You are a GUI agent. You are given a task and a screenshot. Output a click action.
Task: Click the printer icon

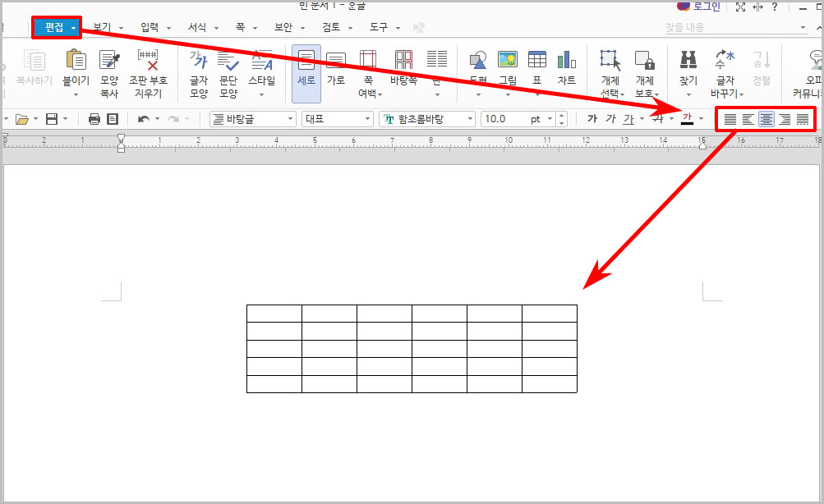pyautogui.click(x=94, y=119)
